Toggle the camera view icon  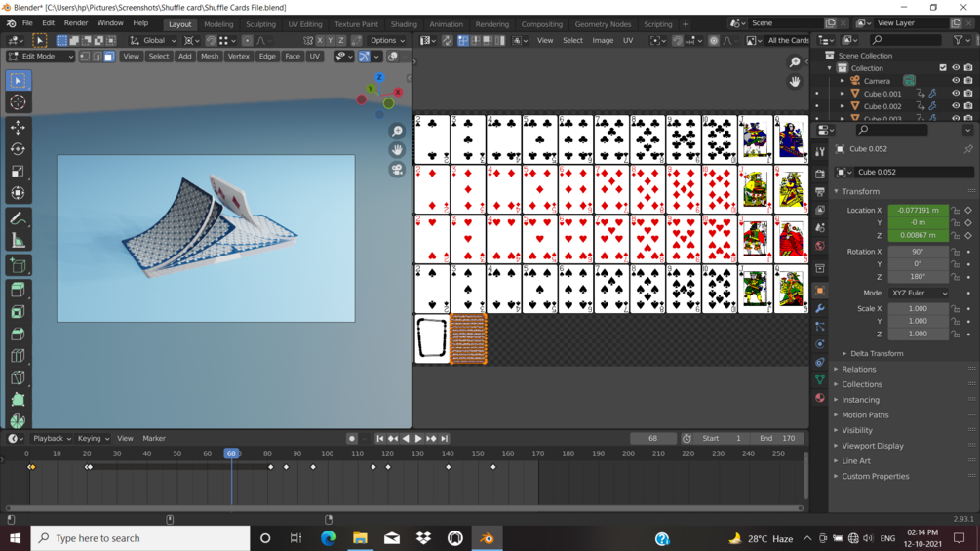pyautogui.click(x=397, y=170)
